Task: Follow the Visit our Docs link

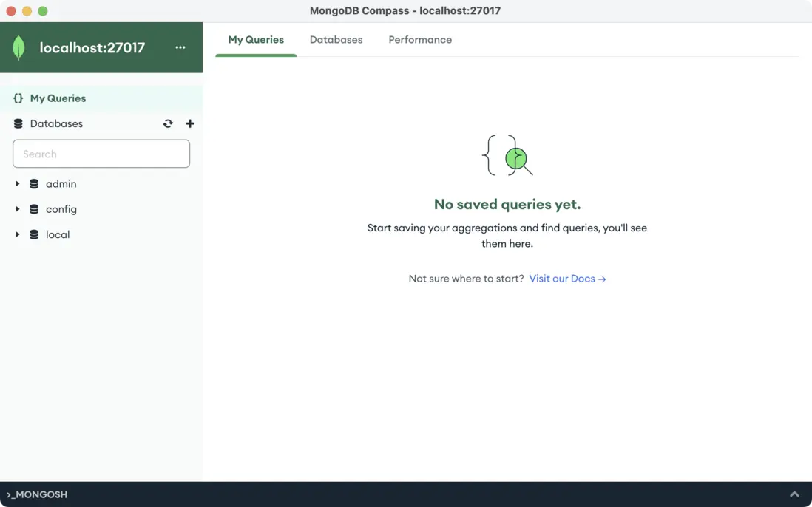Action: pyautogui.click(x=567, y=279)
